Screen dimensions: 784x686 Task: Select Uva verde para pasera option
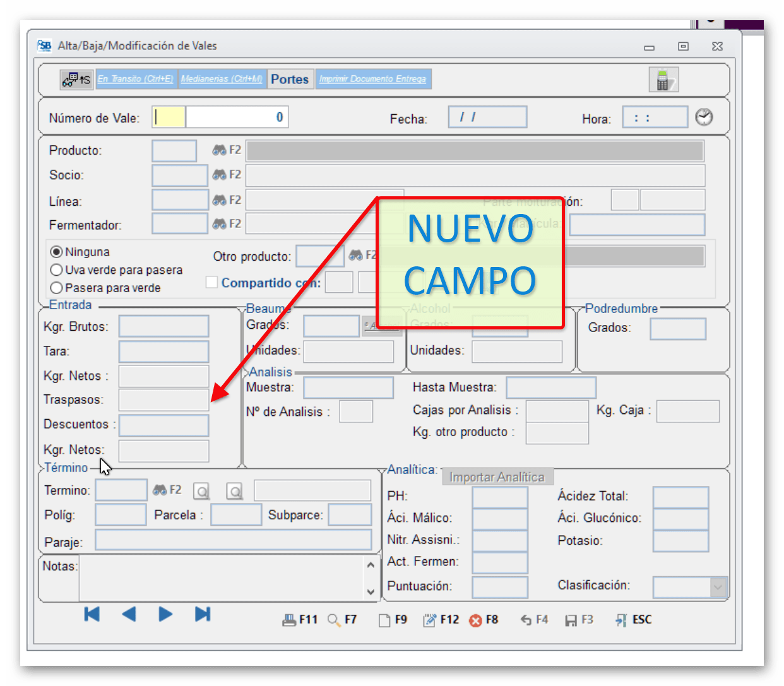click(57, 270)
